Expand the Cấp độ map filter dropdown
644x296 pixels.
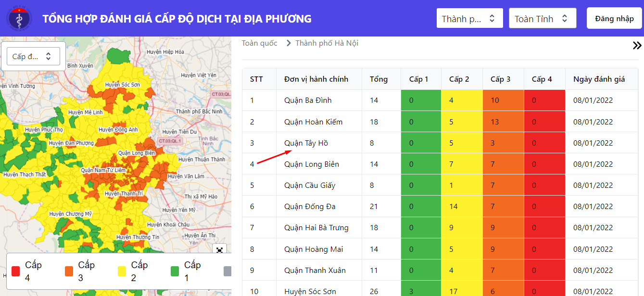pos(33,56)
